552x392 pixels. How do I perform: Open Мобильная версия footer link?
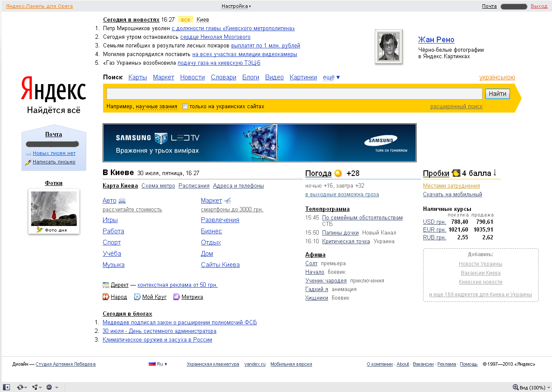point(291,364)
